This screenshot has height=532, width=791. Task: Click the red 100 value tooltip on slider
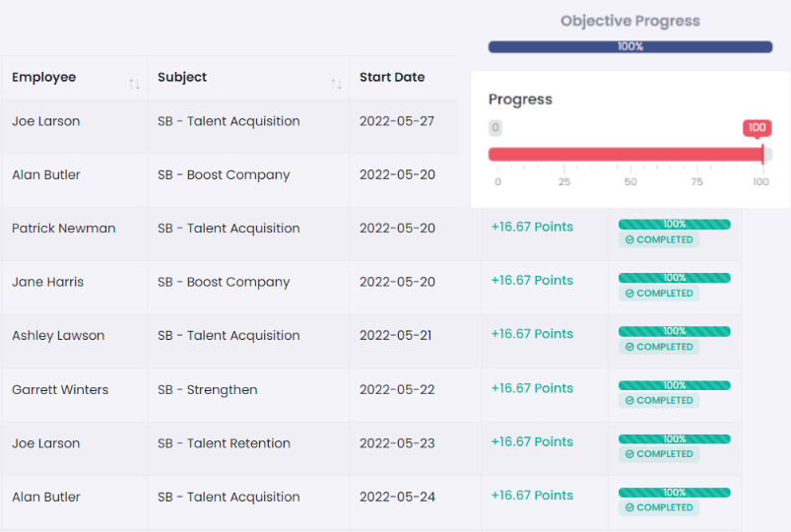757,128
